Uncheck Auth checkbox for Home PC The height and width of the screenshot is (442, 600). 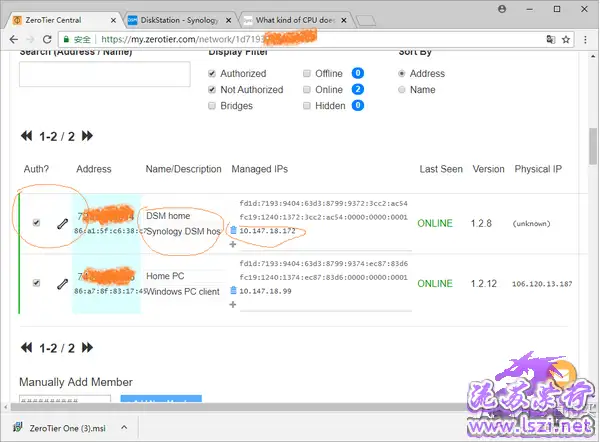coord(36,283)
